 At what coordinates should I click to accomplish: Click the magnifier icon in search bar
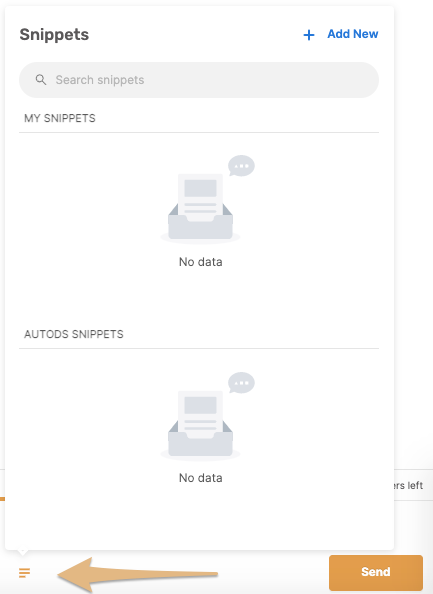41,80
